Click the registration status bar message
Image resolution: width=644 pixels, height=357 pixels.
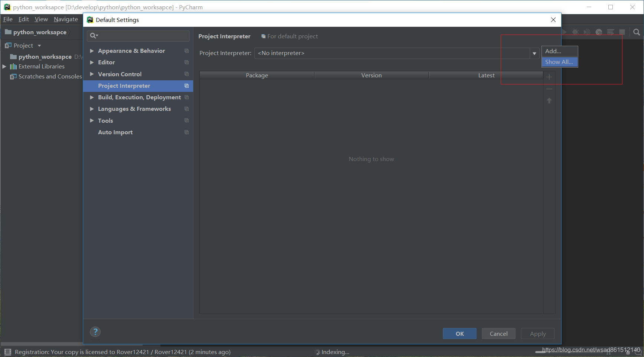pos(123,352)
